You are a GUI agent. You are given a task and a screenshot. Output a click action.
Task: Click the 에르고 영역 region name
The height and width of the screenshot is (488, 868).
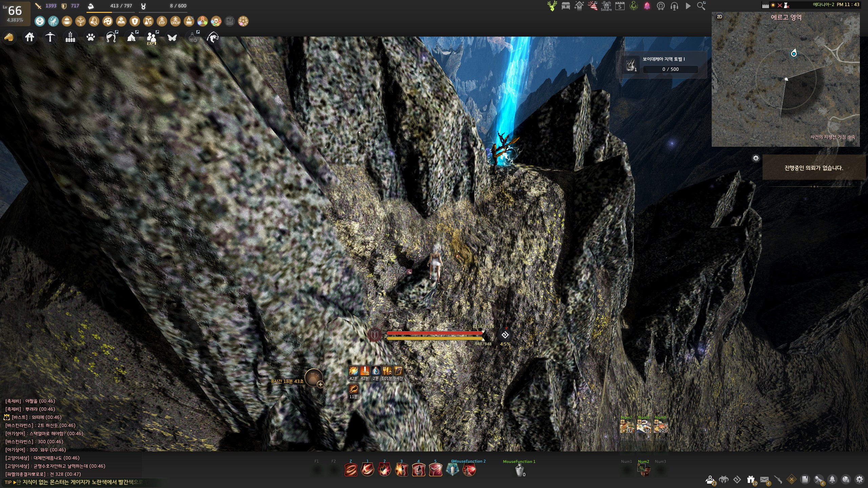coord(786,18)
